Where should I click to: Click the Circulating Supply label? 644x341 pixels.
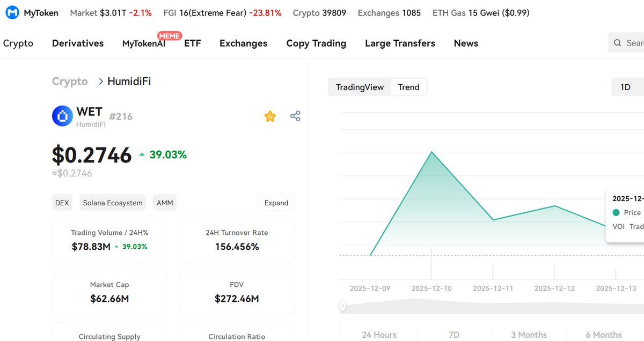click(109, 337)
